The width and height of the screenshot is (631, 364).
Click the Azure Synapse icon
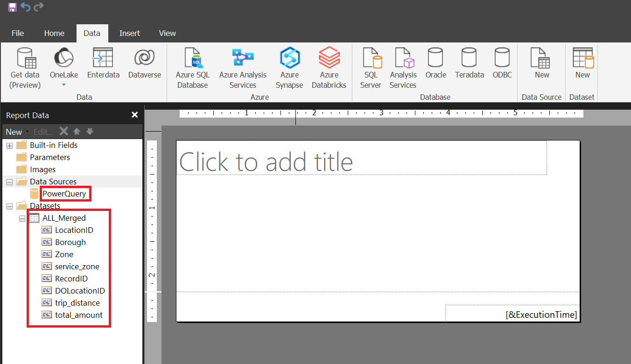289,68
